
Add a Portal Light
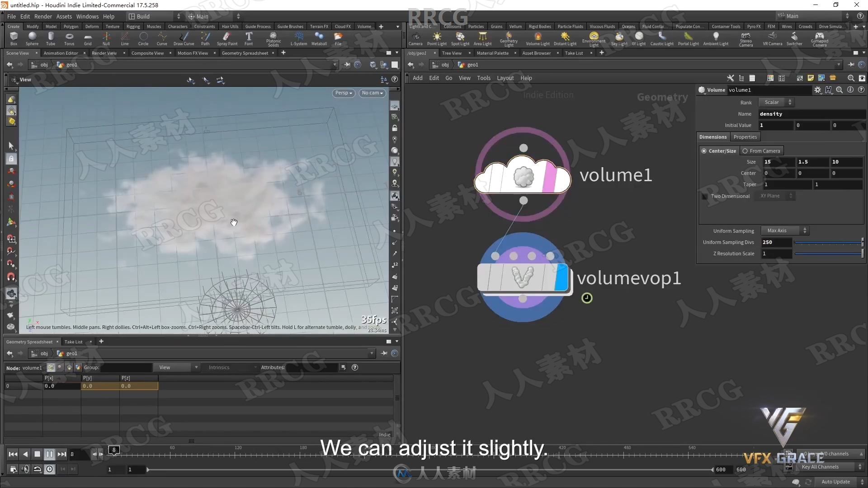pyautogui.click(x=688, y=38)
